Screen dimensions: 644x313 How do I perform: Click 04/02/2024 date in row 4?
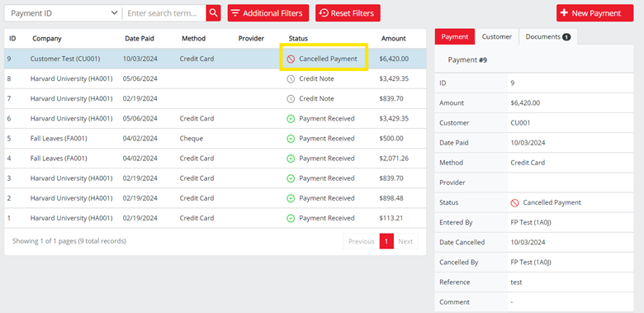coord(140,159)
